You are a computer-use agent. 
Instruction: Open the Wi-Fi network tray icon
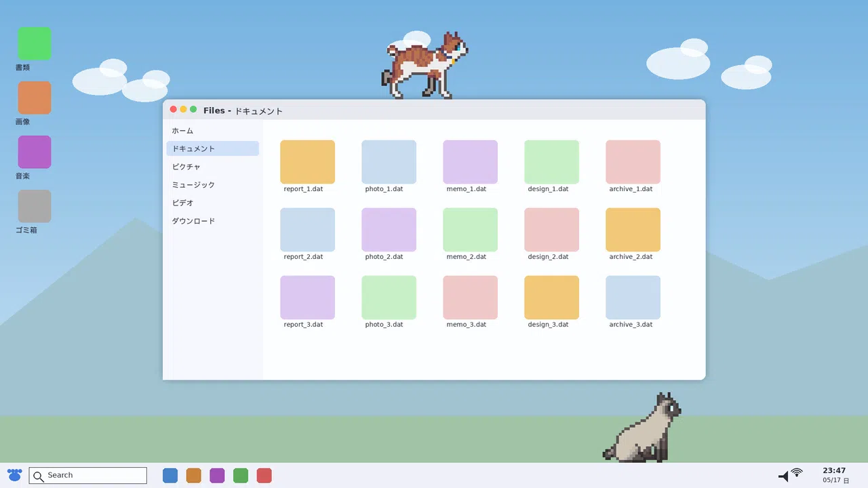click(797, 472)
